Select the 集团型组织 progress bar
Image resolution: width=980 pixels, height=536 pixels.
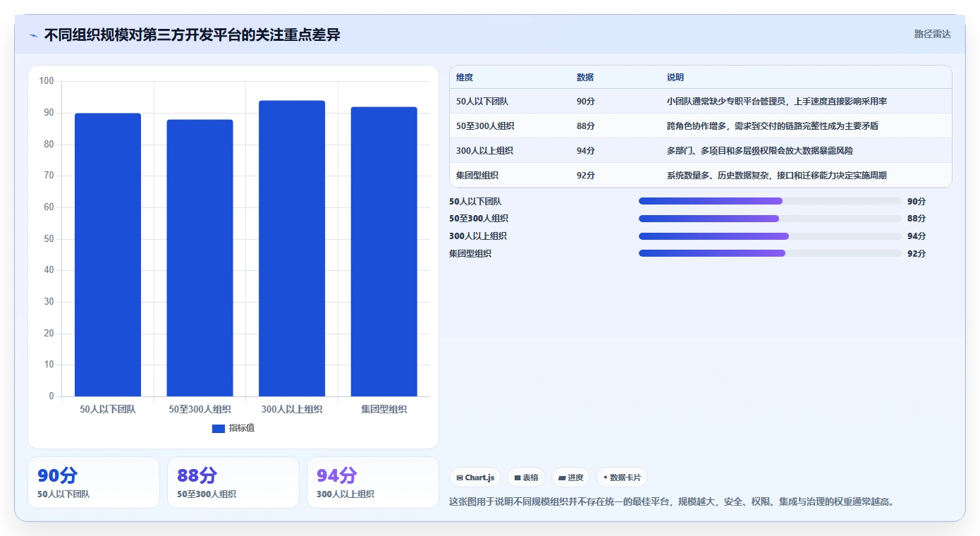coord(770,253)
